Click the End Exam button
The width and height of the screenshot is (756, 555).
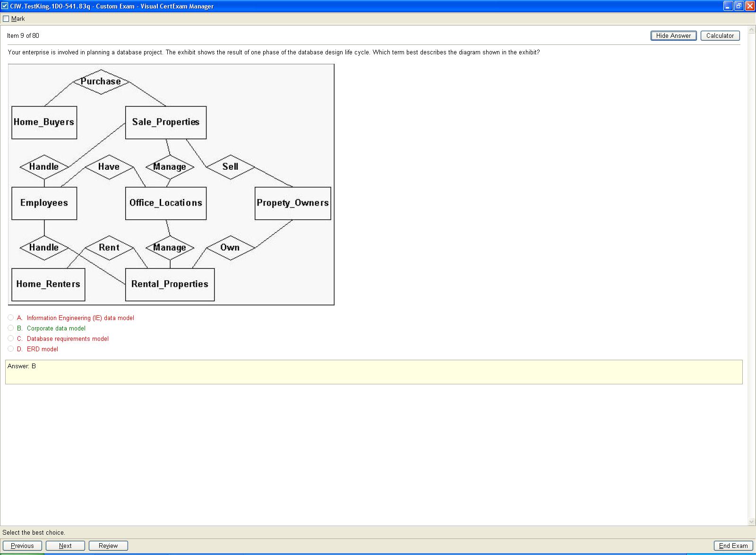733,546
